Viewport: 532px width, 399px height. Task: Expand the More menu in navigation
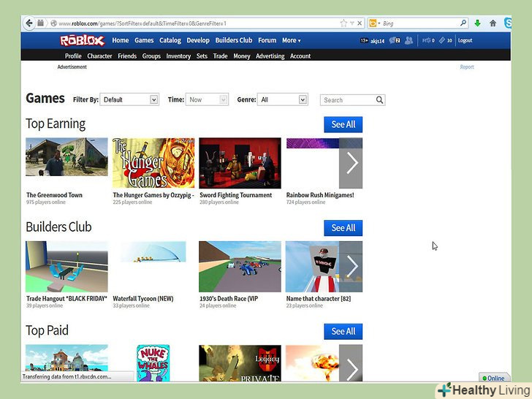tap(291, 41)
